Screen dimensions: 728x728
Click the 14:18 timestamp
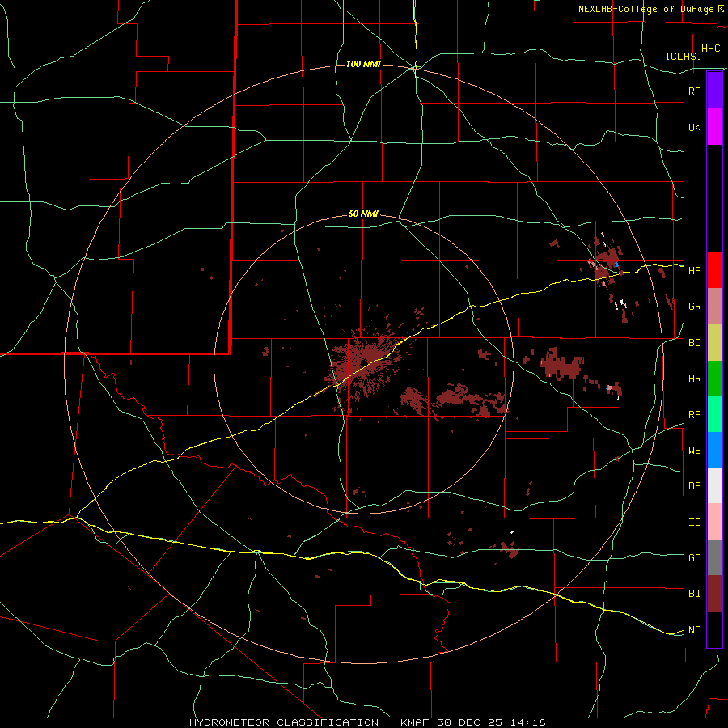[x=527, y=722]
